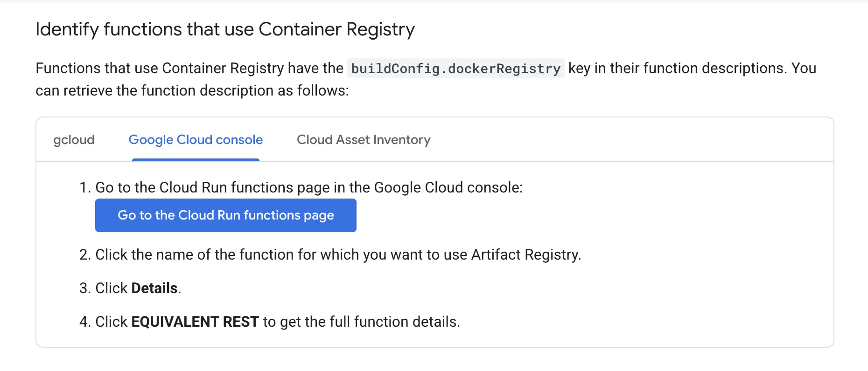Click the bold EQUIVALENT REST text

[195, 322]
